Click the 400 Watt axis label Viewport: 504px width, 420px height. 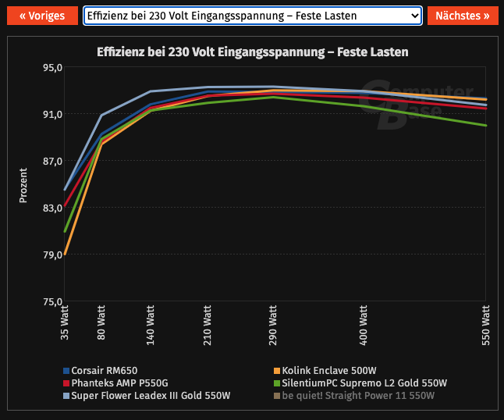tap(364, 326)
